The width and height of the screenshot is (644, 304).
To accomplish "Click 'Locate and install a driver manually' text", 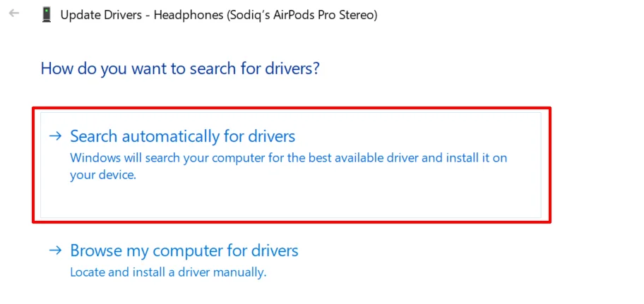I will 168,272.
